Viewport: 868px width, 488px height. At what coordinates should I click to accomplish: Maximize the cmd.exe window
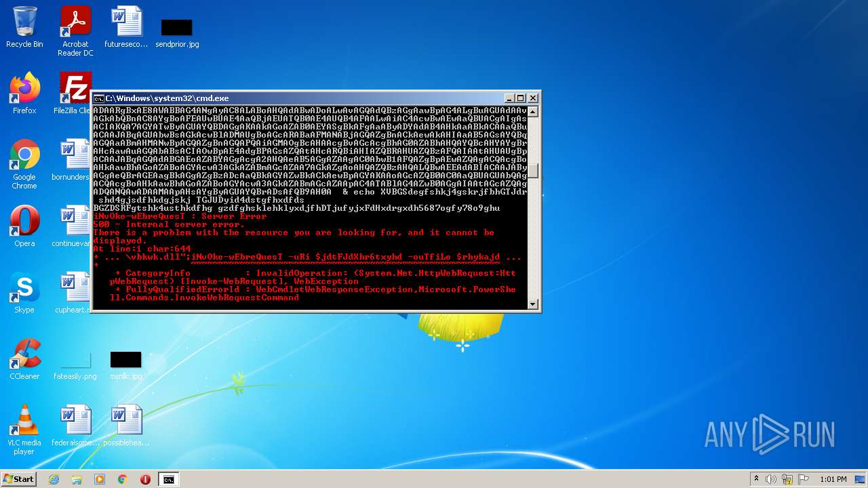521,98
